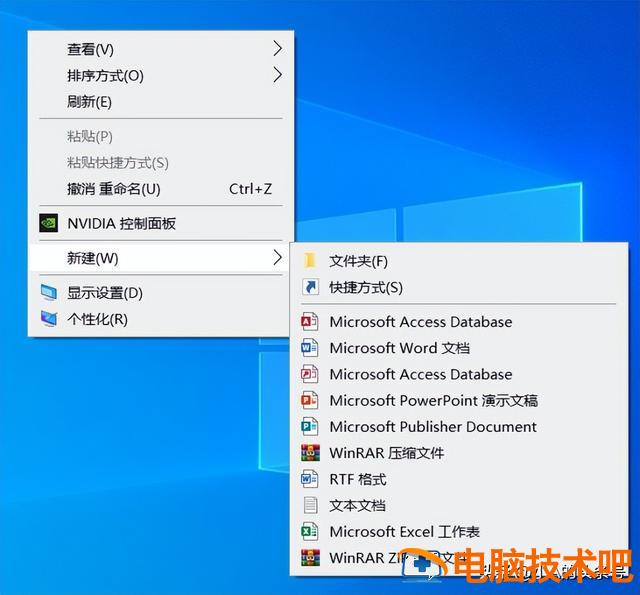
Task: Expand the 排序方式(O) submenu arrow
Action: [x=278, y=75]
